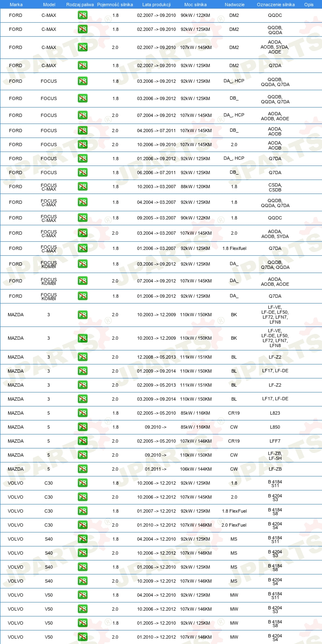Click fuel icon in VOLVO C30 2.0 FlexFuel row
The height and width of the screenshot is (644, 322).
point(82,525)
